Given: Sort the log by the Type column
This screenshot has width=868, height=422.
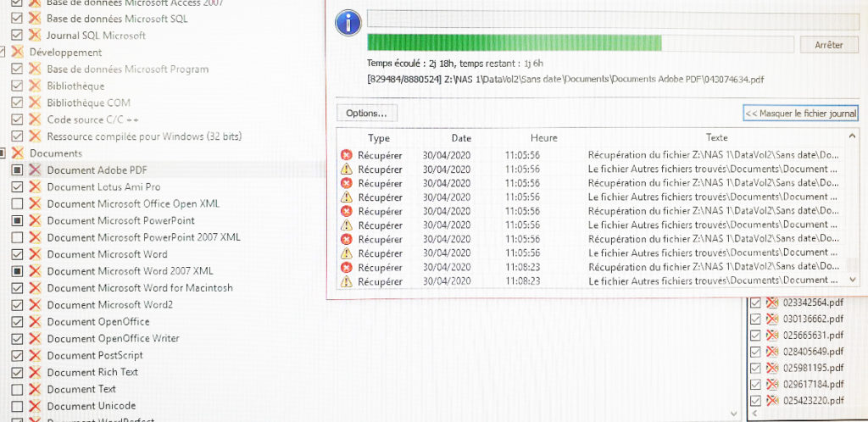Looking at the screenshot, I should click(379, 138).
